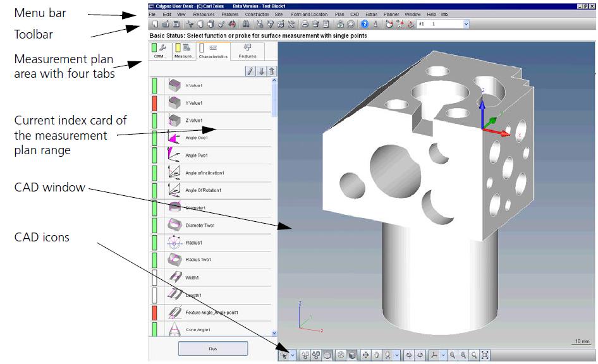Click the printer icon in toolbar

point(305,24)
